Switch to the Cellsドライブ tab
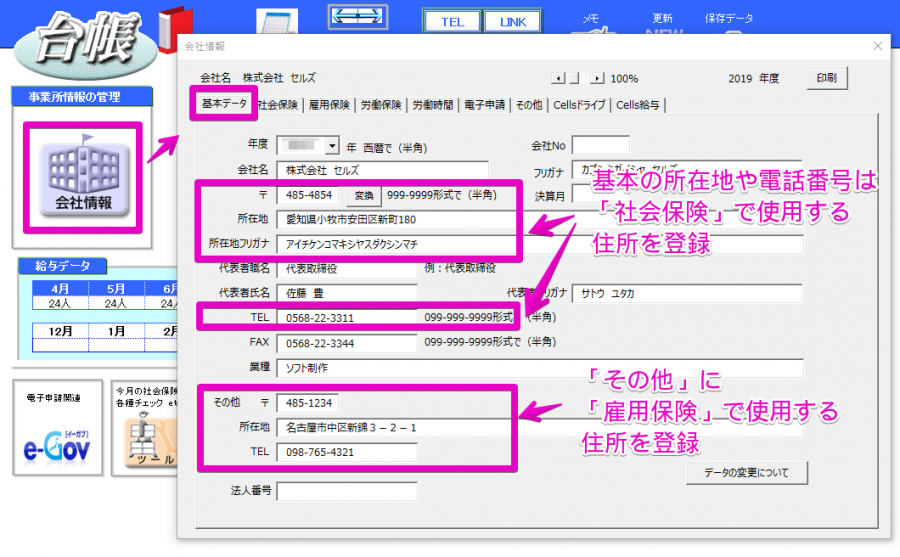 [x=579, y=105]
